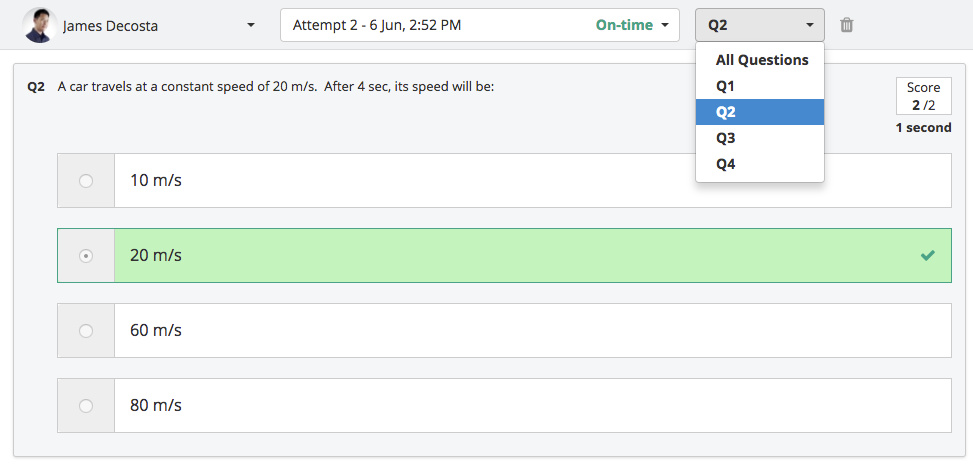Click James Decosta's profile avatar
This screenshot has height=469, width=973.
[x=40, y=25]
